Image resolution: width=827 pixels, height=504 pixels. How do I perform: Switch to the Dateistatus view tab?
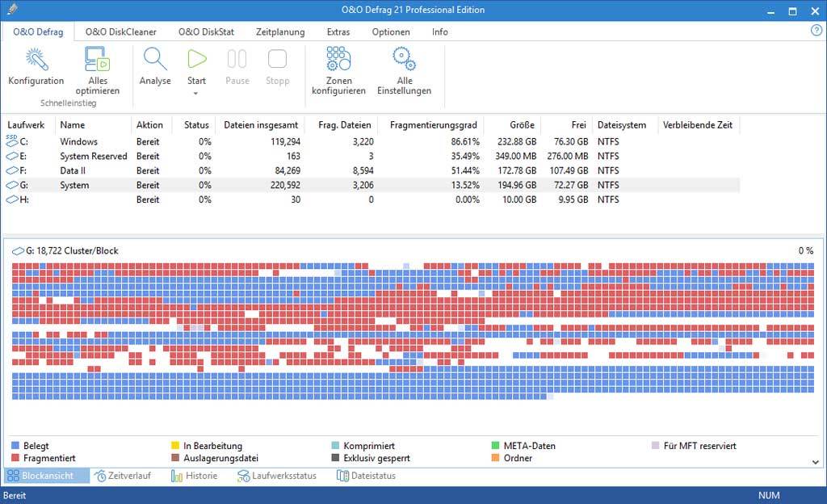pos(366,476)
